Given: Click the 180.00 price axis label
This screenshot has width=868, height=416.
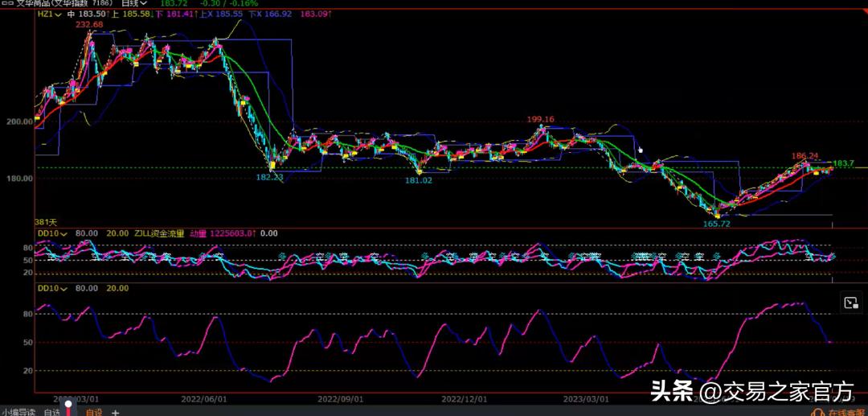Looking at the screenshot, I should [x=19, y=179].
